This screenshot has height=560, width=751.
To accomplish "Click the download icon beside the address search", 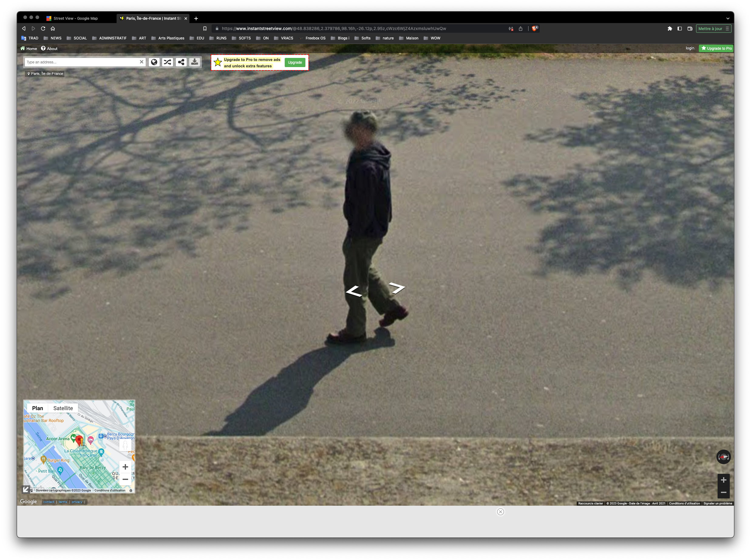I will click(x=195, y=62).
